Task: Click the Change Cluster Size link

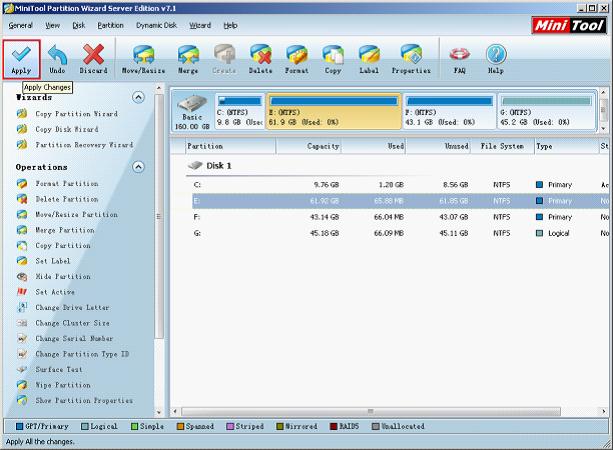Action: pos(72,323)
